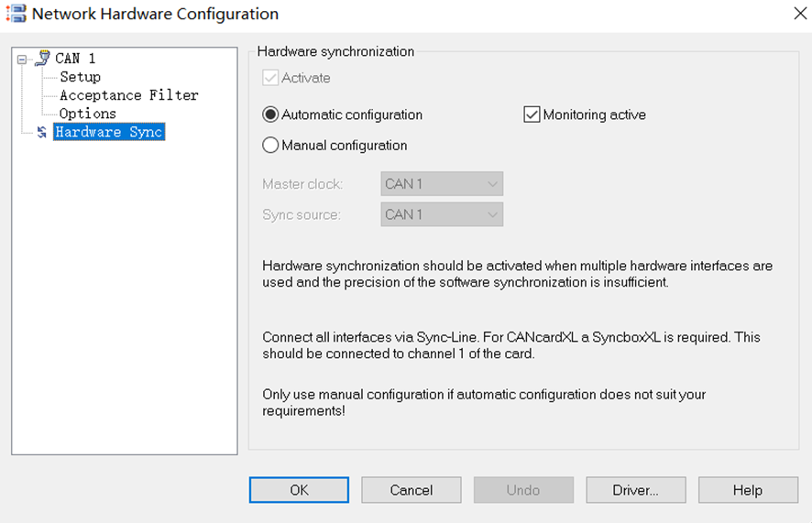Open the Master clock dropdown
The image size is (812, 523).
442,184
